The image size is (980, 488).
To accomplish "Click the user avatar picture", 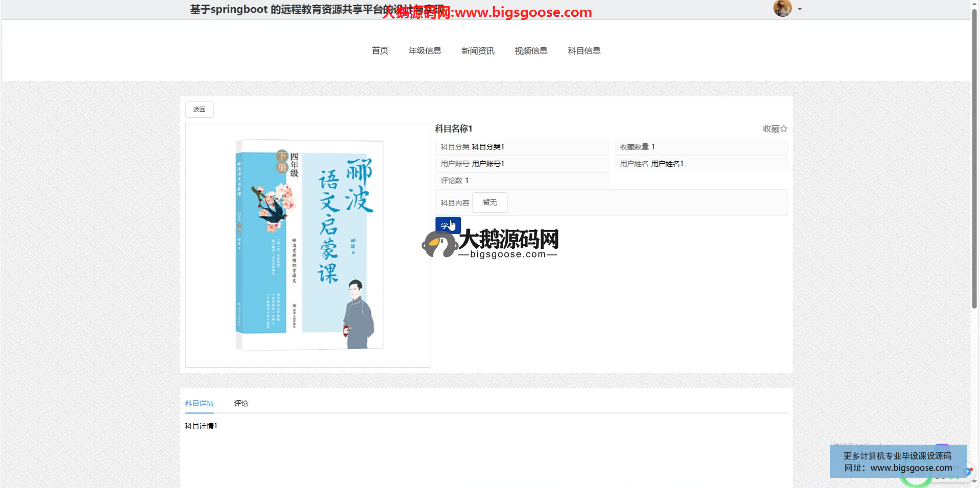I will (x=782, y=9).
